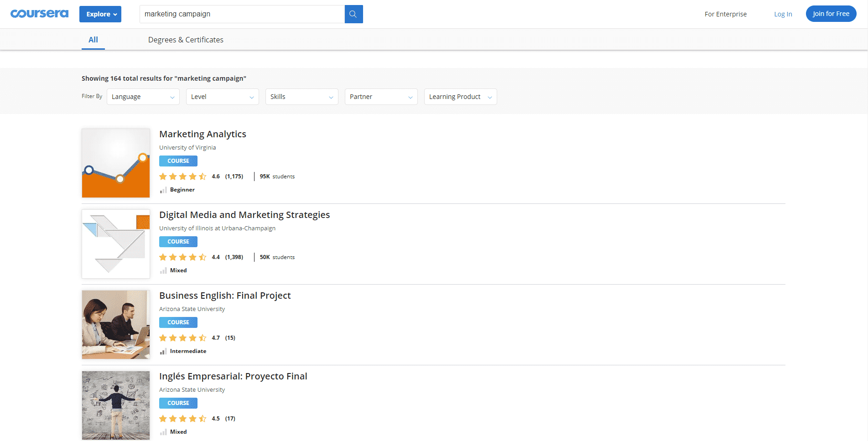Expand the Language filter dropdown
Screen dimensions: 868x441
(x=143, y=97)
